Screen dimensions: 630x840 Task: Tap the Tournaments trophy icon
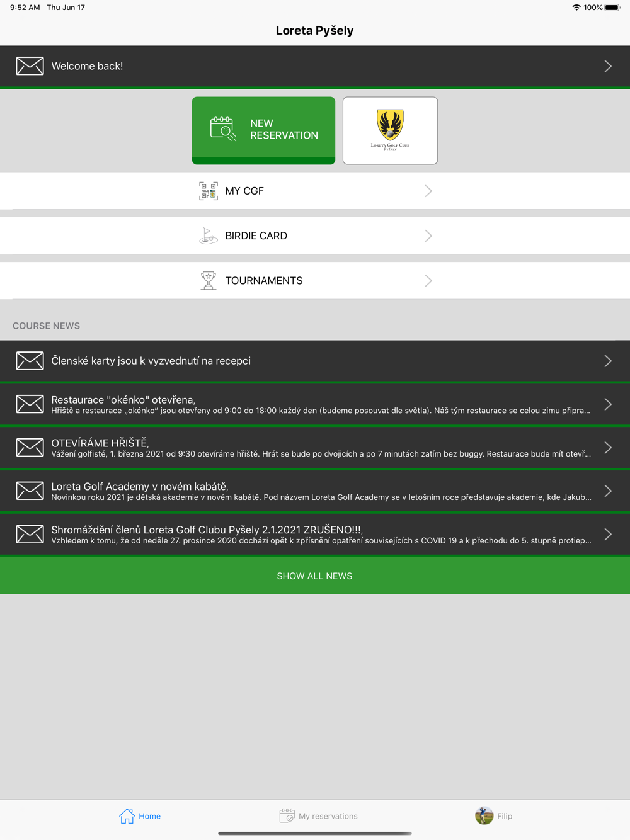(209, 281)
